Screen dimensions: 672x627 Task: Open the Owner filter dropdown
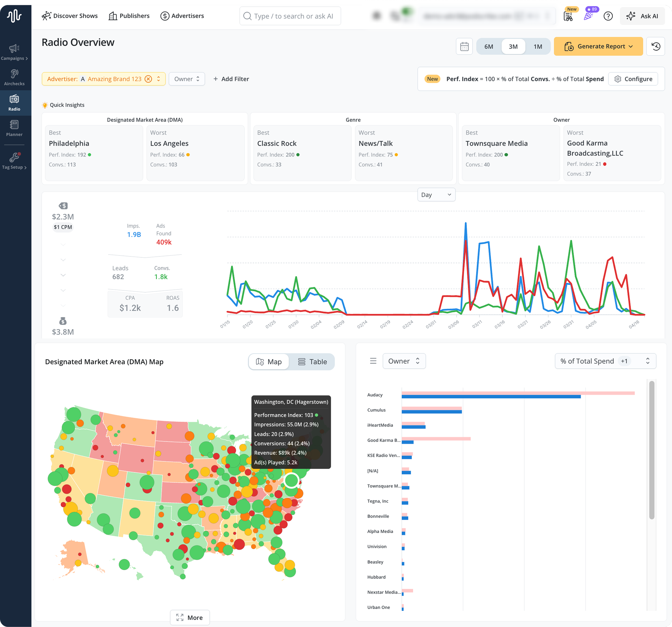pos(187,79)
